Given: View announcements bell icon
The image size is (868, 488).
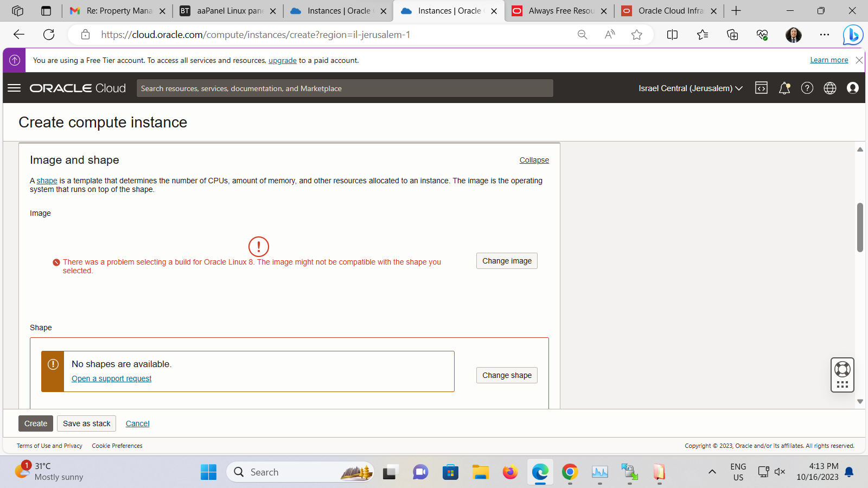Looking at the screenshot, I should point(784,88).
